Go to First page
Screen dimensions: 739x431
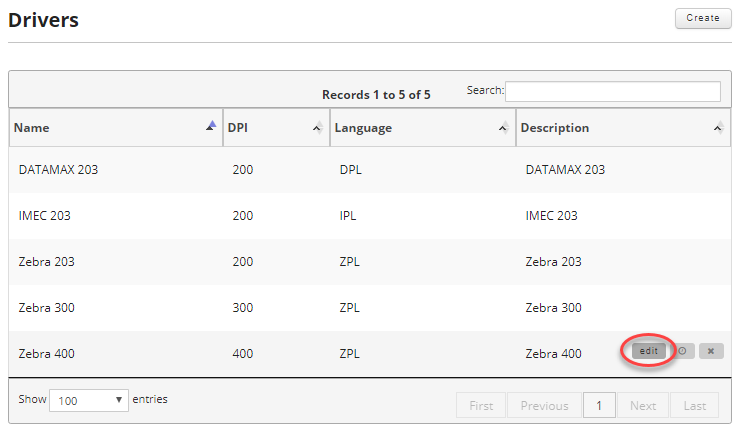pyautogui.click(x=481, y=405)
